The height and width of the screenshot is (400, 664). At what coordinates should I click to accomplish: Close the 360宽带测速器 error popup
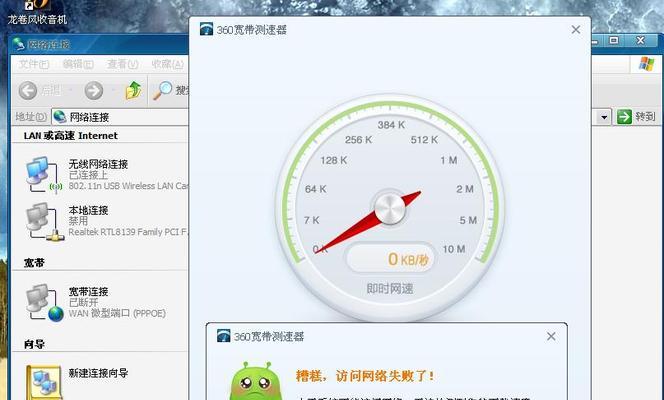click(x=551, y=337)
